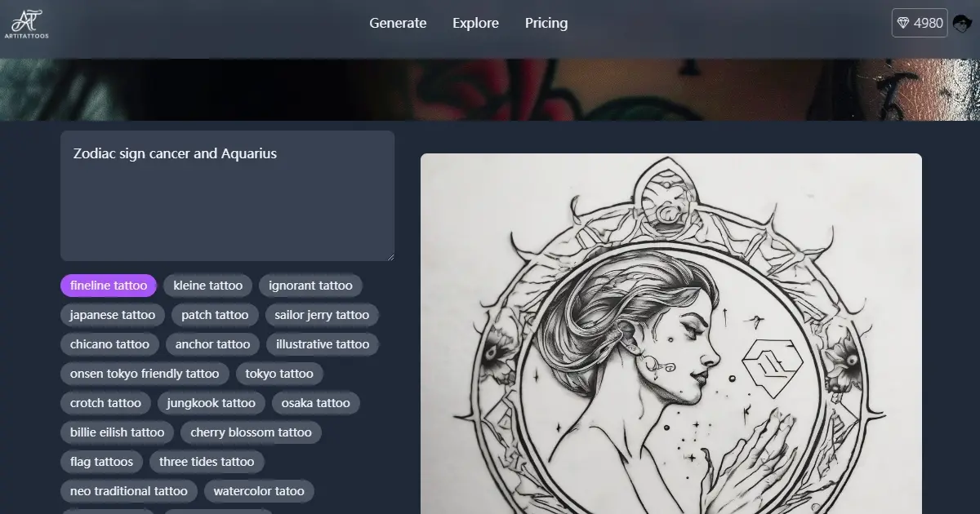
Task: Go to the Explore page
Action: tap(475, 23)
